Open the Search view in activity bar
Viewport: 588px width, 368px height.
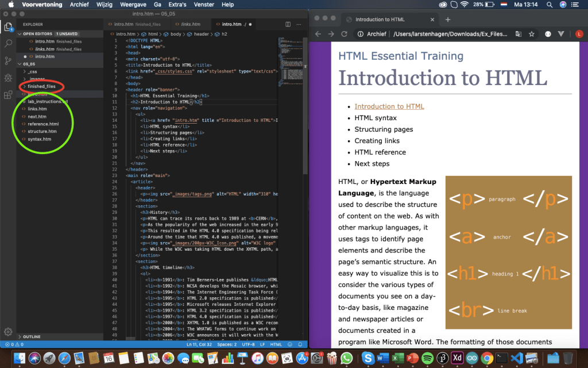(x=8, y=43)
